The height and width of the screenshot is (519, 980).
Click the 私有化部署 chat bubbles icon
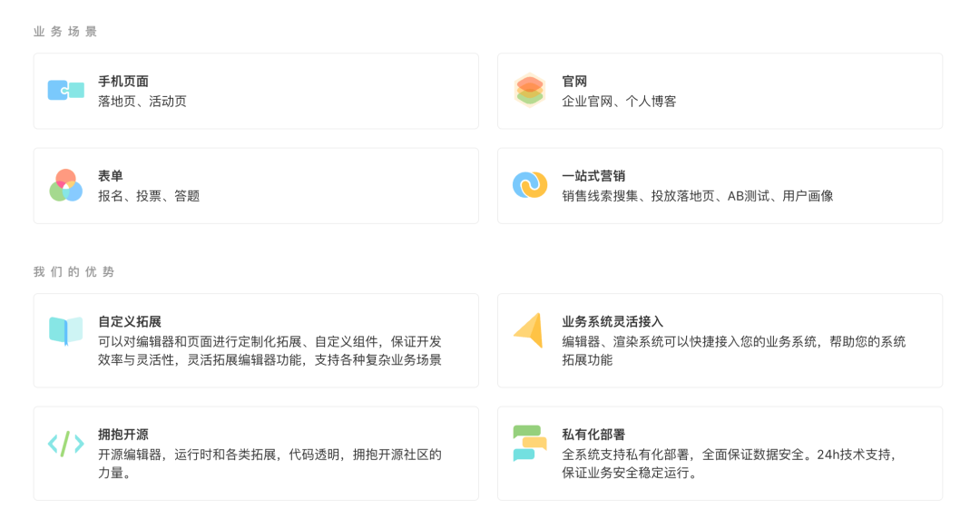pos(530,443)
